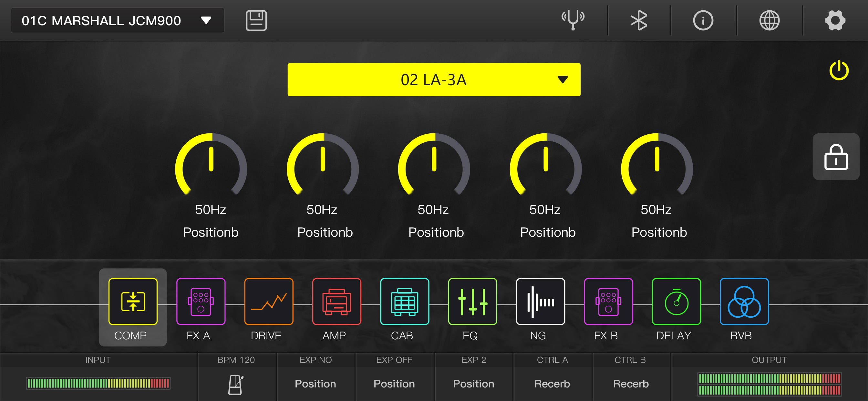The image size is (868, 401).
Task: Click the CTRL A label
Action: click(x=552, y=360)
